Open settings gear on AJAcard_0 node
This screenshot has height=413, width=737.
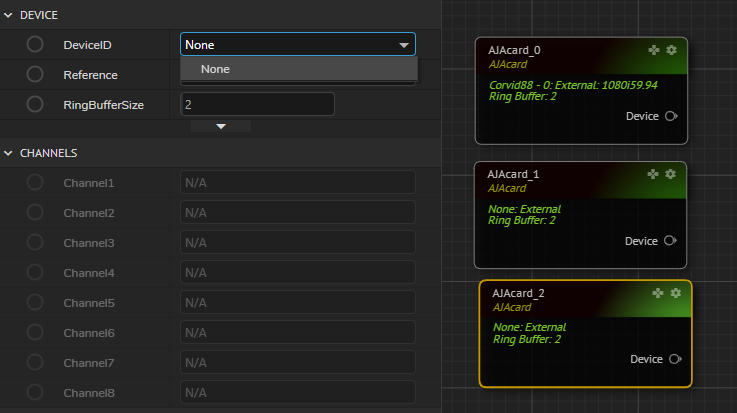click(671, 49)
